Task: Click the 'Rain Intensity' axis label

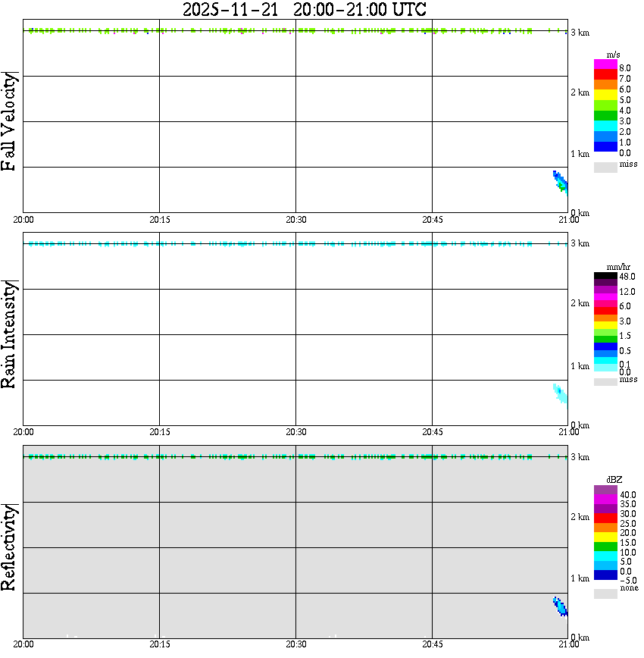Action: [x=8, y=334]
